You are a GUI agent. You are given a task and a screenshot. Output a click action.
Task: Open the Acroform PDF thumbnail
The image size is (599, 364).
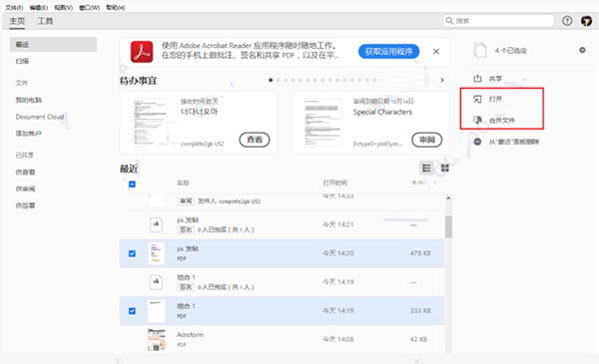click(x=157, y=339)
